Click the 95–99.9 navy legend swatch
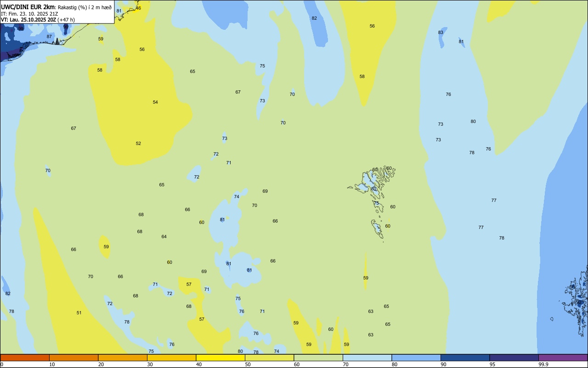 point(514,357)
